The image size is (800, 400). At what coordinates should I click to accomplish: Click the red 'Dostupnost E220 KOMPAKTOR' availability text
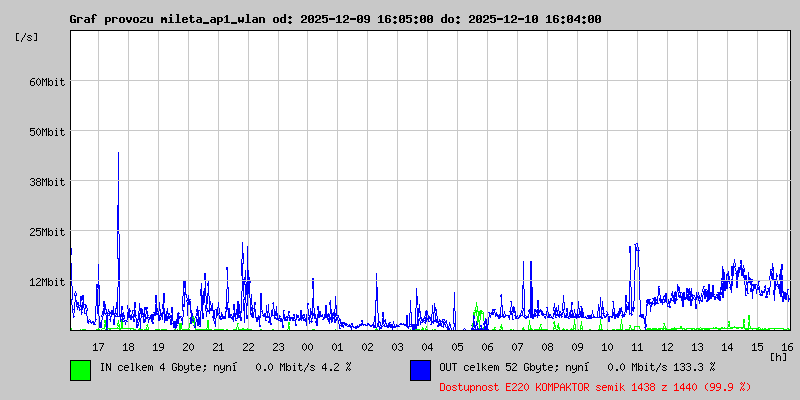595,386
